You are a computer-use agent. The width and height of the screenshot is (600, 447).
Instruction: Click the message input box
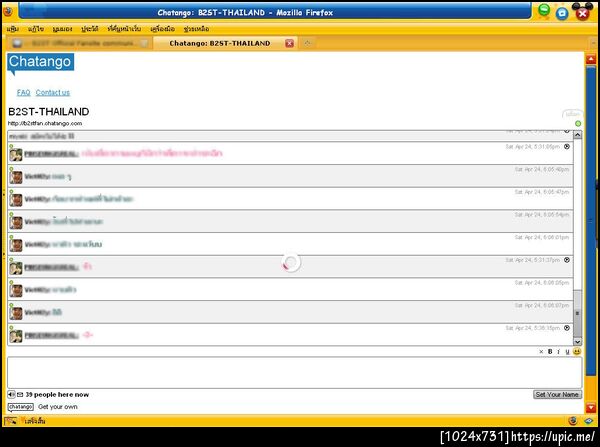[295, 372]
